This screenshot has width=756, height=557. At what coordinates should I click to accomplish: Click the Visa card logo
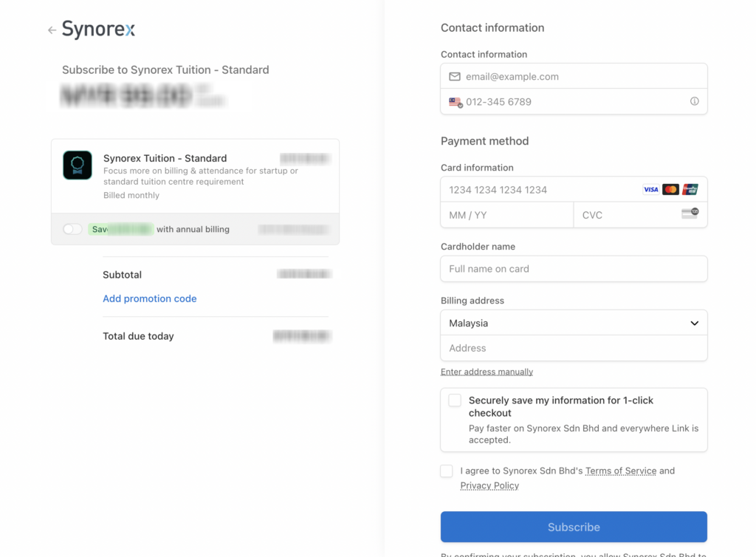point(650,190)
